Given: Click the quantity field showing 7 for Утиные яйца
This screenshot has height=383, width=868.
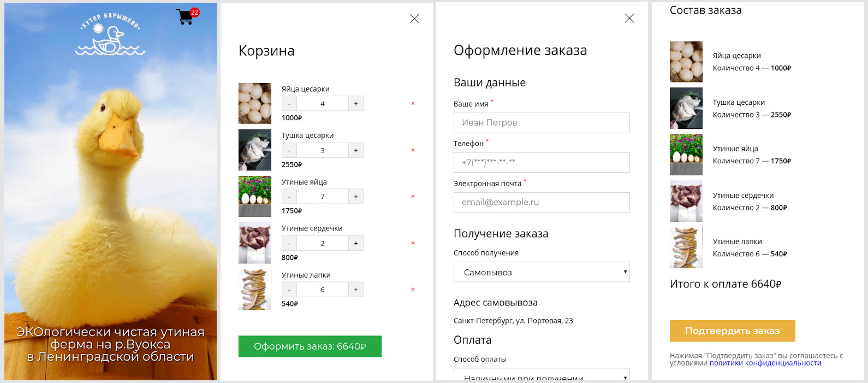Looking at the screenshot, I should tap(323, 197).
